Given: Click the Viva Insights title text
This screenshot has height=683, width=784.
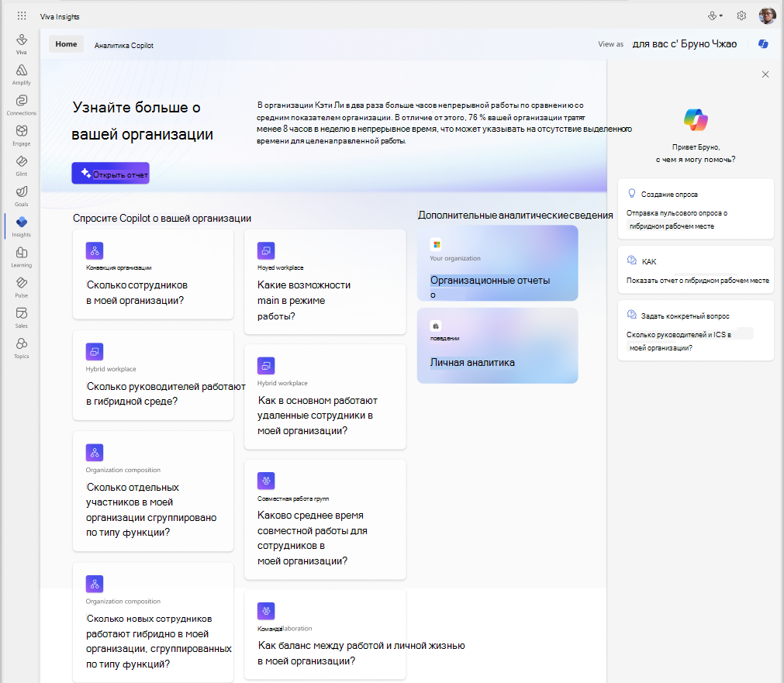Looking at the screenshot, I should pyautogui.click(x=60, y=16).
